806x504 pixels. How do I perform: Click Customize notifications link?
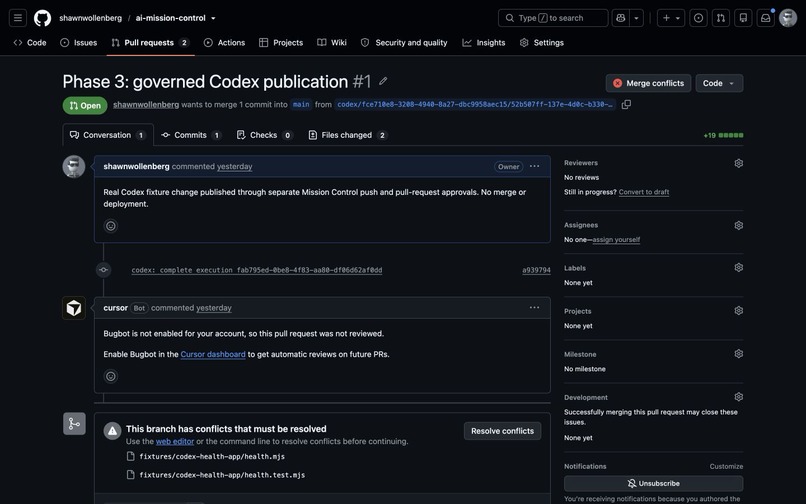click(x=726, y=466)
